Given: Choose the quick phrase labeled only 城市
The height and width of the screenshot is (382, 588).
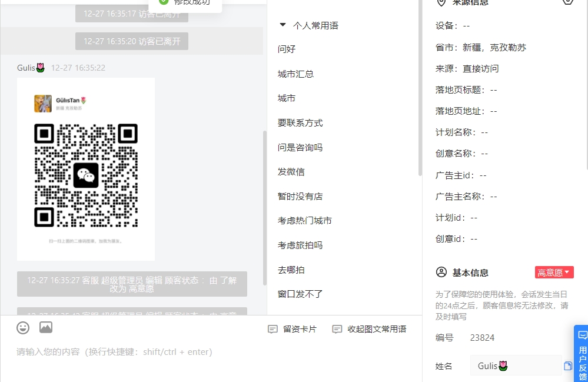Looking at the screenshot, I should (287, 98).
